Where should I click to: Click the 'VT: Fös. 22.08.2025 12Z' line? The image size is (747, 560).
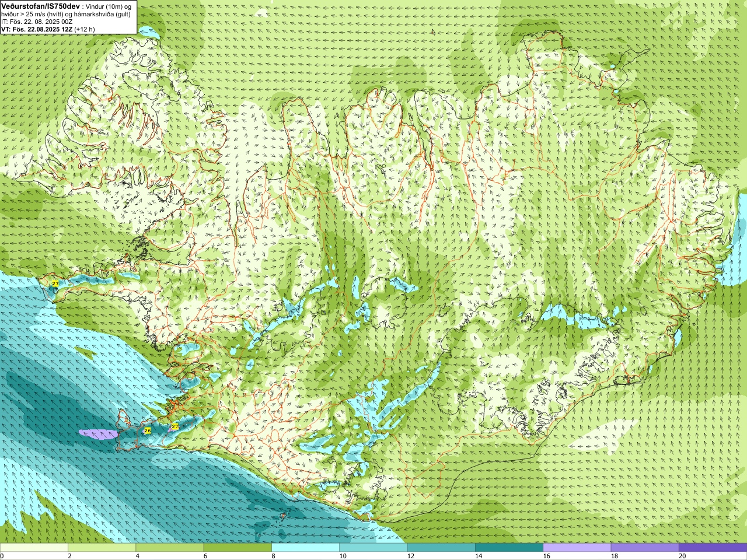pos(37,29)
